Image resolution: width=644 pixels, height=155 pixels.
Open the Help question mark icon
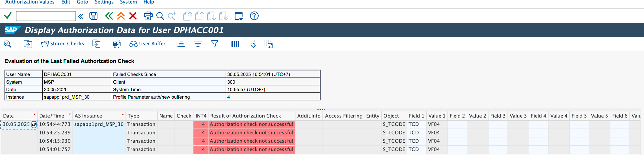click(254, 16)
